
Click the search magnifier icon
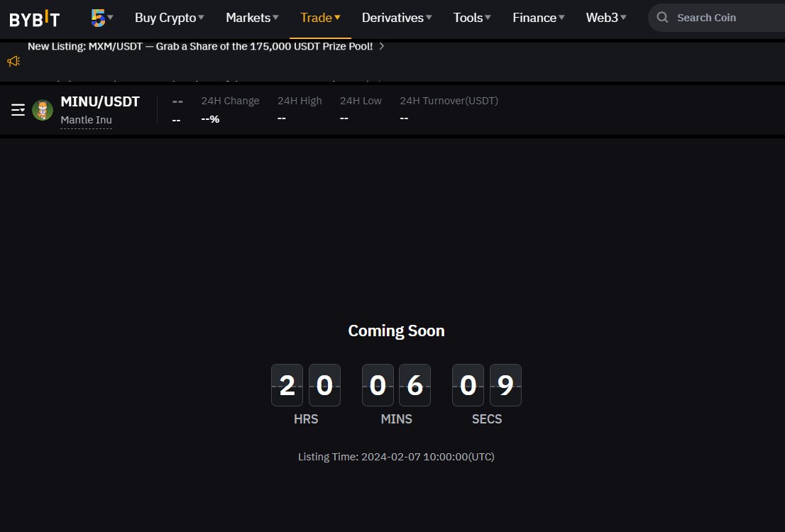(x=662, y=18)
